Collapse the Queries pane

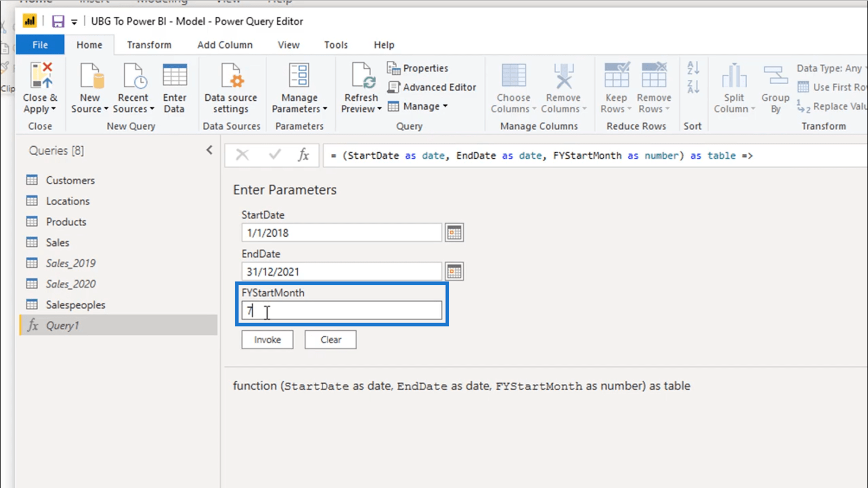(x=209, y=150)
